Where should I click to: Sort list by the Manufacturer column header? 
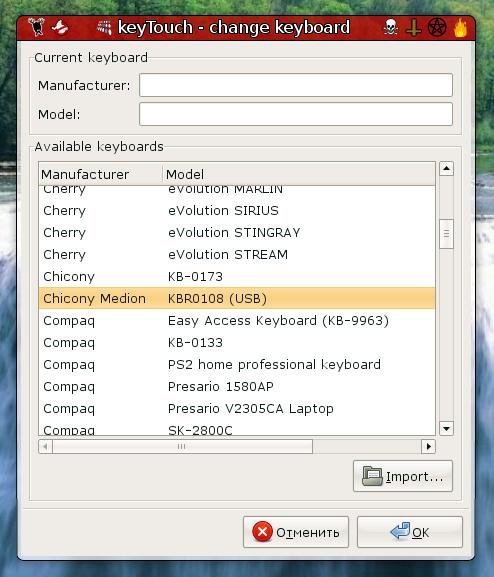click(100, 174)
